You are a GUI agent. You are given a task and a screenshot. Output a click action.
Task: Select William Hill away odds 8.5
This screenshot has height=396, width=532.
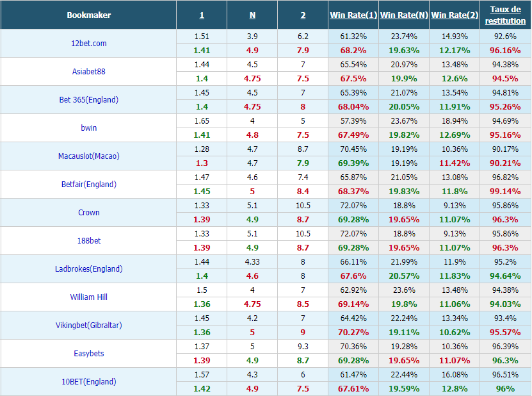303,304
